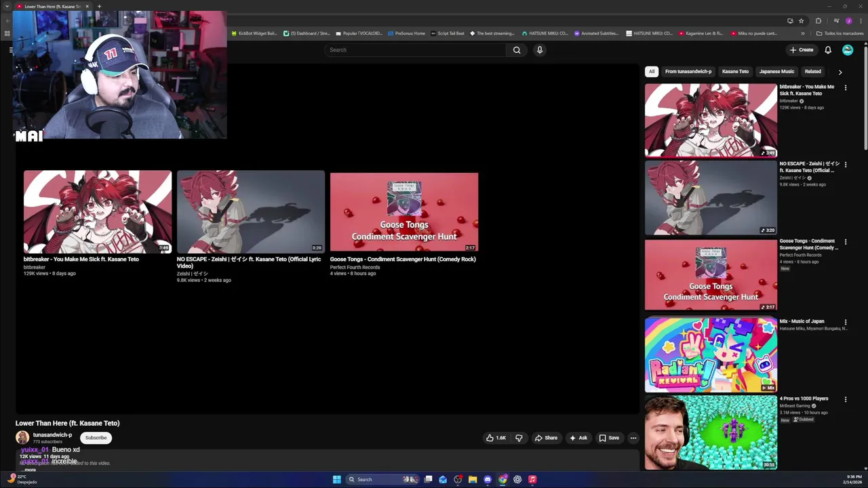Select Kasane Teto filter chip

(735, 71)
